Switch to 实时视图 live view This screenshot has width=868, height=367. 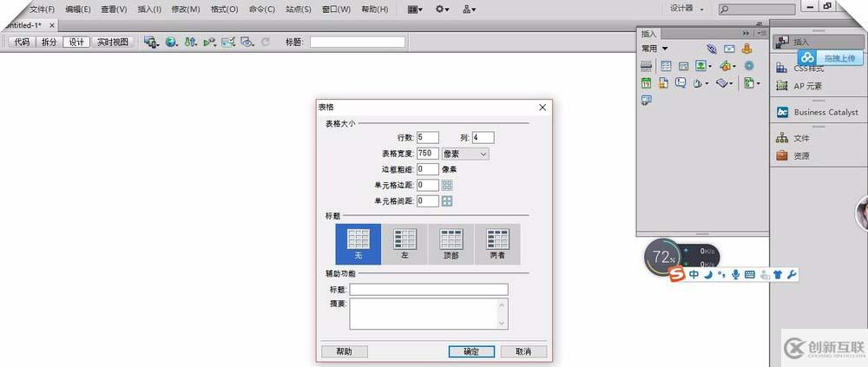point(112,42)
